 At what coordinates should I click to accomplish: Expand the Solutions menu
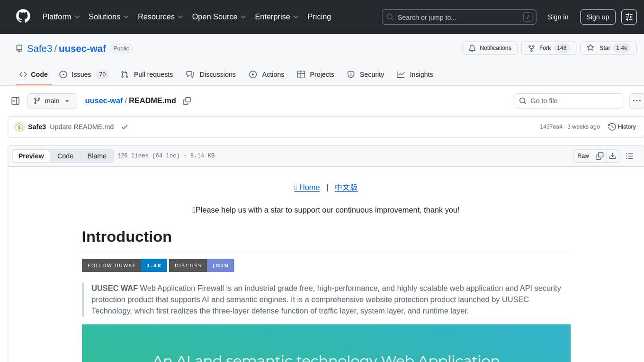(109, 17)
